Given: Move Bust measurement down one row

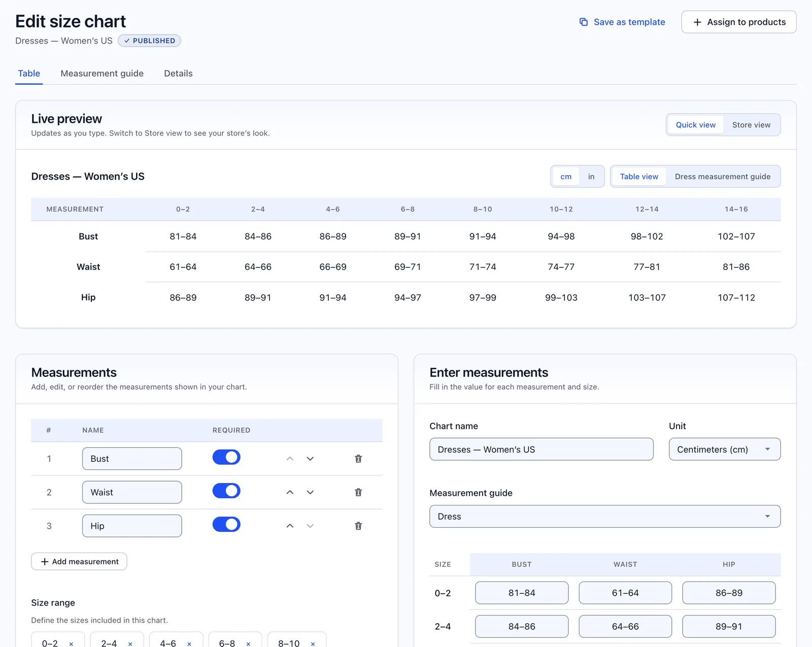Looking at the screenshot, I should pos(310,459).
